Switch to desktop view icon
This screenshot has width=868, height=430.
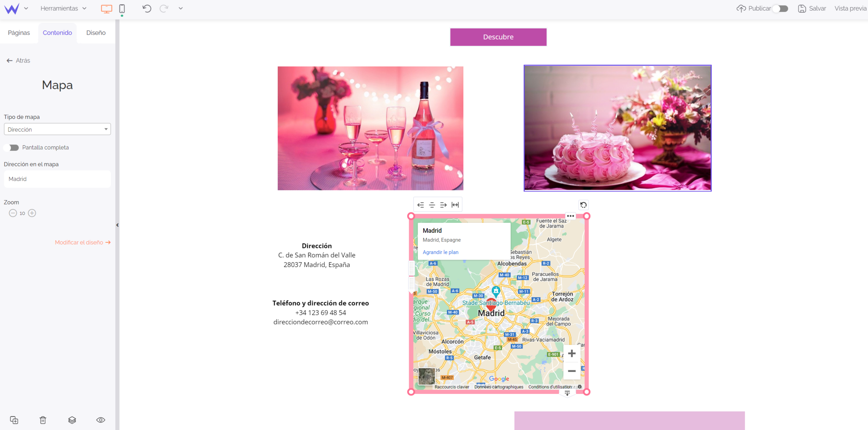[107, 9]
